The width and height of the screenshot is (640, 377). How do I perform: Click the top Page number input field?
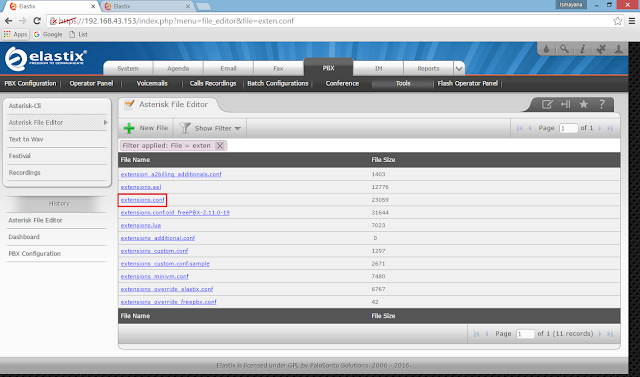pos(568,128)
